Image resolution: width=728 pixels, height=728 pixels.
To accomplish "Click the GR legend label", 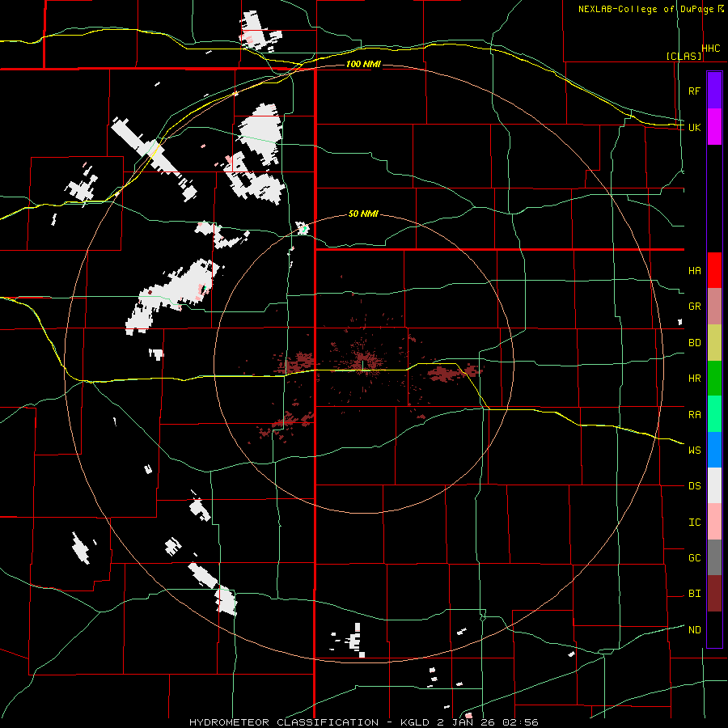I will pos(694,307).
